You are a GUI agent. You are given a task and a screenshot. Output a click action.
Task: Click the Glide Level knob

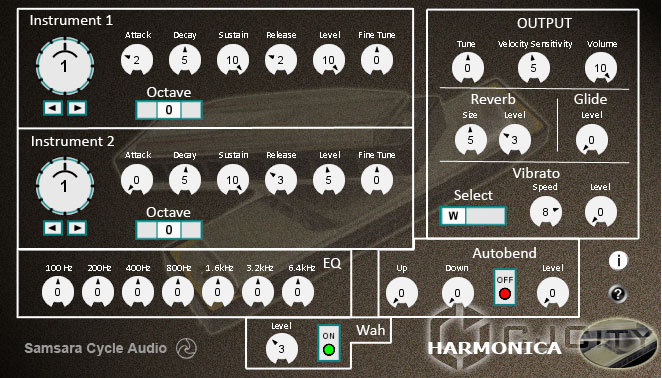click(x=592, y=139)
